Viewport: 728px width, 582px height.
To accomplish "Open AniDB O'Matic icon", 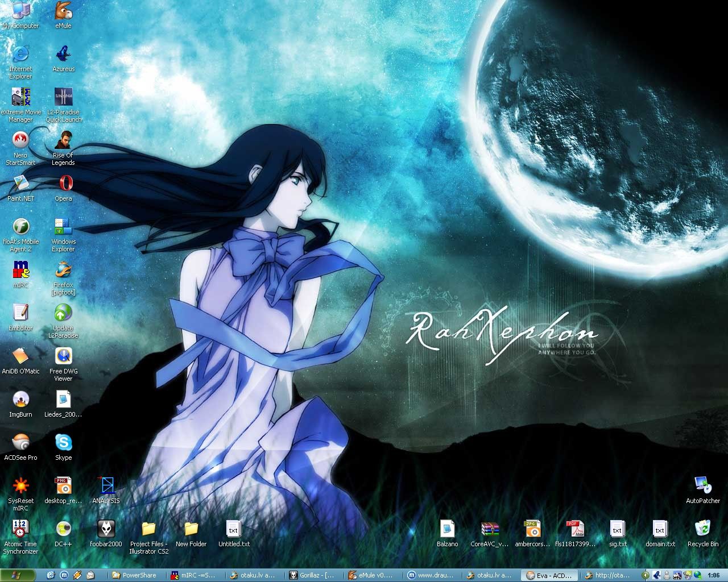I will pyautogui.click(x=20, y=361).
